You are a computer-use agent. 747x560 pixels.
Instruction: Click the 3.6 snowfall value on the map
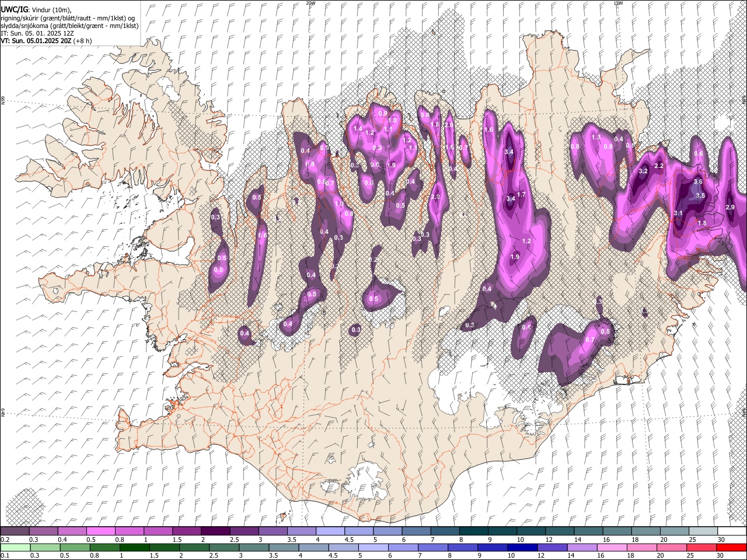[698, 182]
